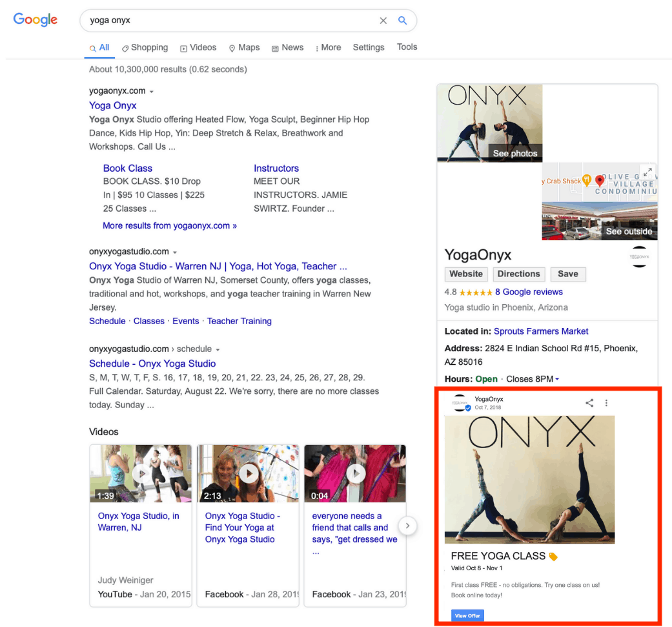Click the View Offer button
The height and width of the screenshot is (627, 672).
pos(467,615)
